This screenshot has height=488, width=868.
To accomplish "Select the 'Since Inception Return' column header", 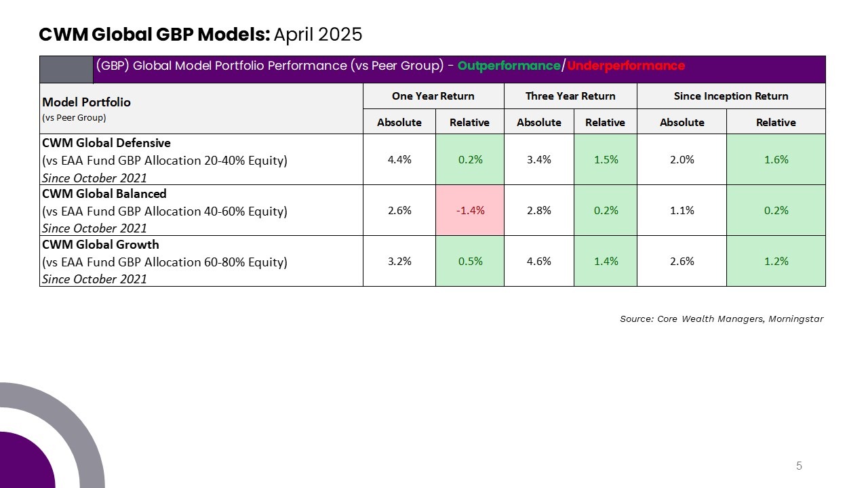I will 731,96.
